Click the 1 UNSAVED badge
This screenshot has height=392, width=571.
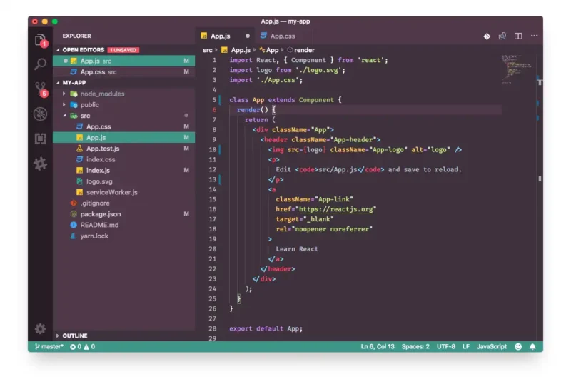[x=123, y=50]
